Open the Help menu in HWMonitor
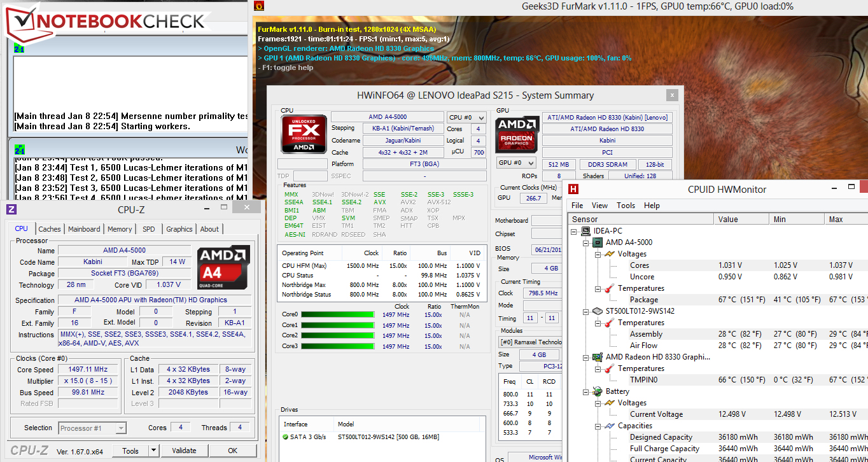Screen dimensions: 868x462 652,206
